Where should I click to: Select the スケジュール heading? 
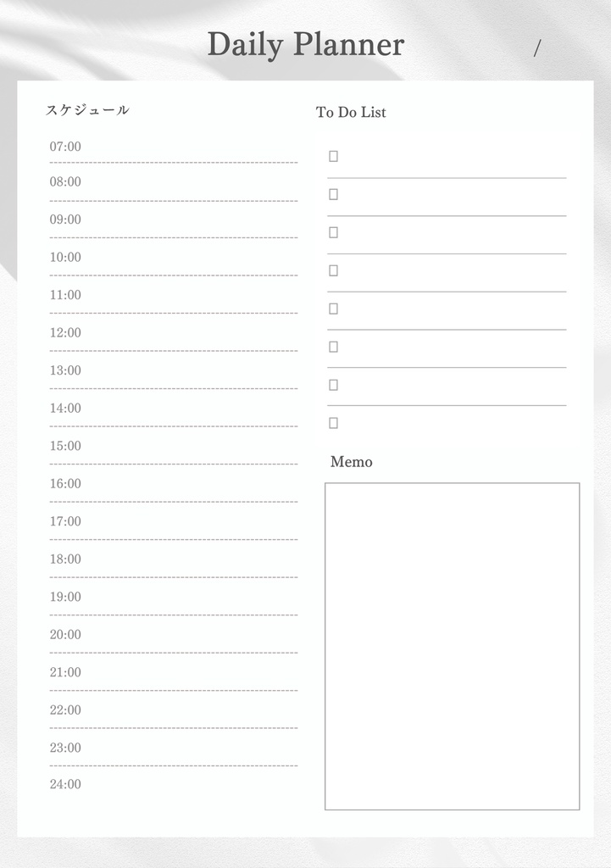[87, 110]
